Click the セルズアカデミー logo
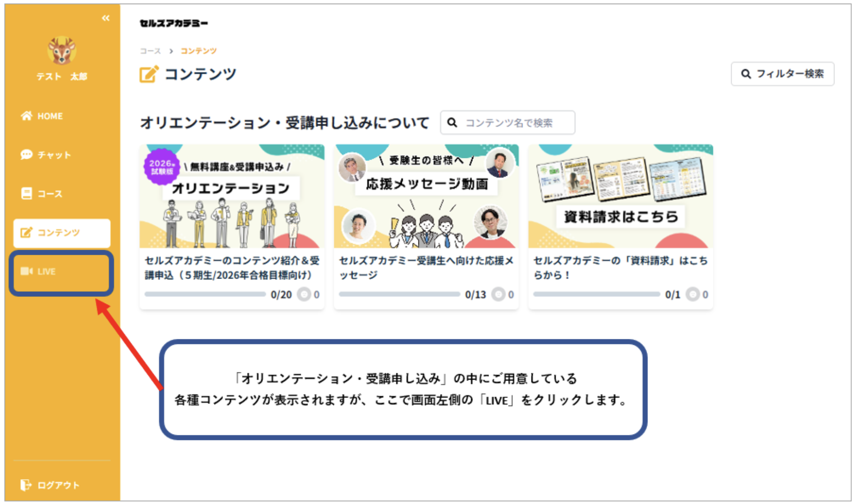Viewport: 857px width, 504px height. pyautogui.click(x=174, y=23)
